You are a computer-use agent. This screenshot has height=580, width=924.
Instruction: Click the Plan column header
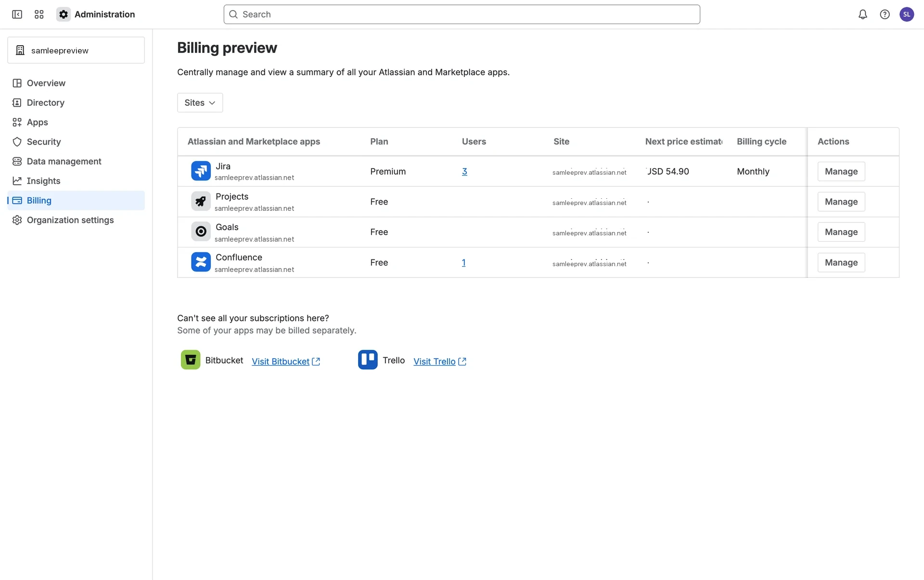tap(379, 142)
